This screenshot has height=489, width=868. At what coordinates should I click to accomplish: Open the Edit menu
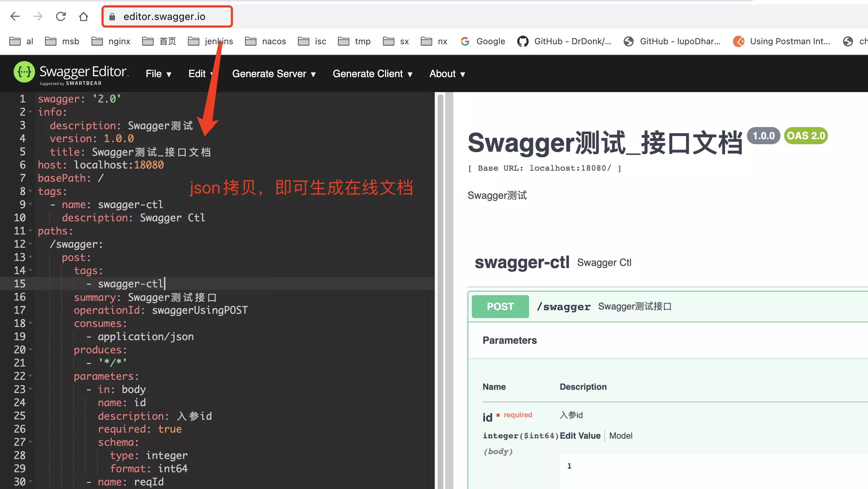(x=201, y=74)
